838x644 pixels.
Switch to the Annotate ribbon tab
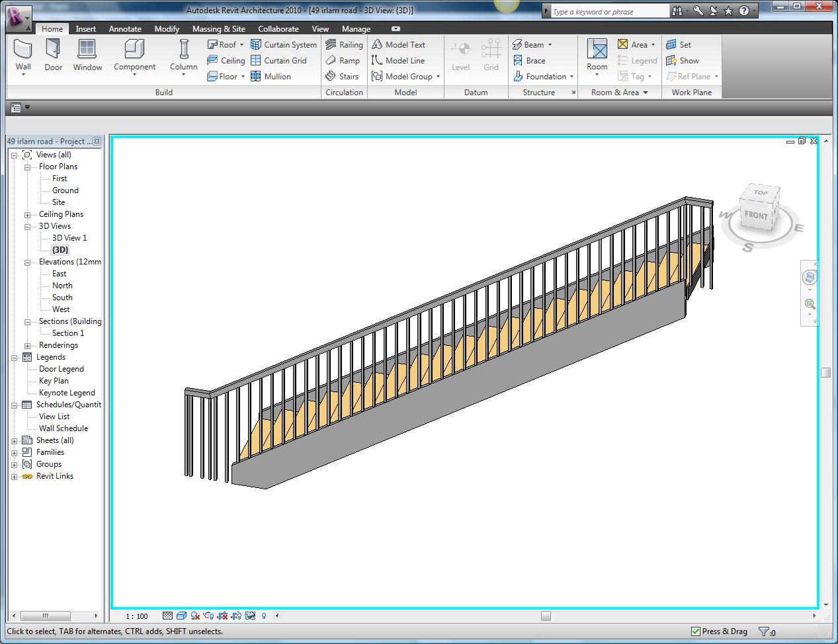pos(125,29)
